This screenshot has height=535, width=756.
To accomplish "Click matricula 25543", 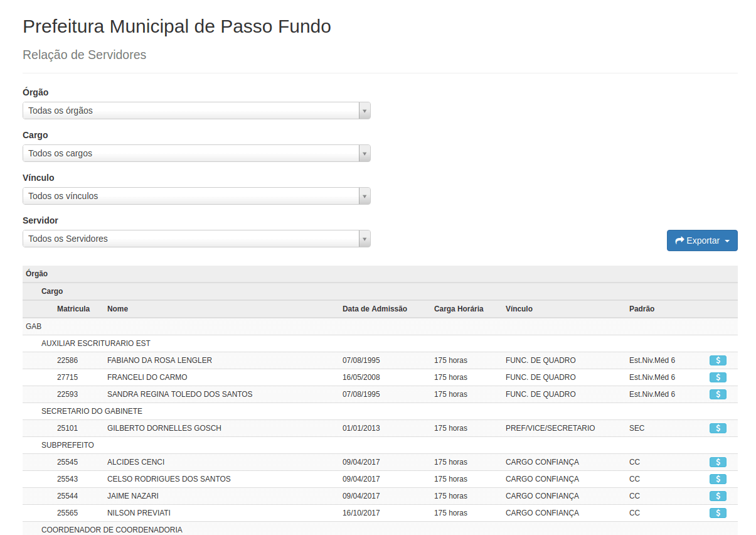I will click(68, 479).
